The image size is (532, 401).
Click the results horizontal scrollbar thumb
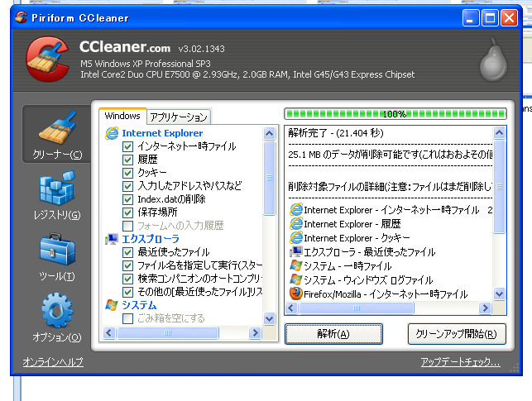(356, 308)
